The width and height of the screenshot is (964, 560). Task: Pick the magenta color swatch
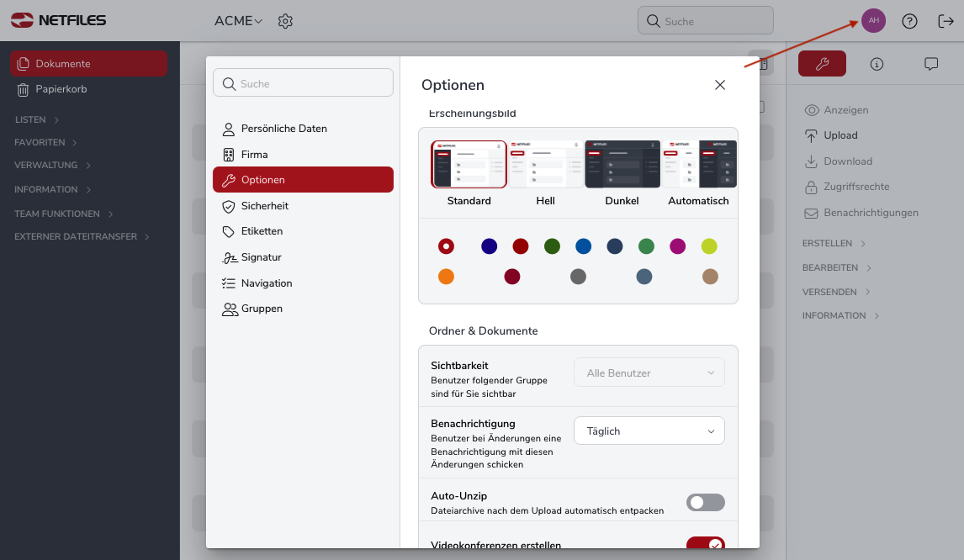677,246
